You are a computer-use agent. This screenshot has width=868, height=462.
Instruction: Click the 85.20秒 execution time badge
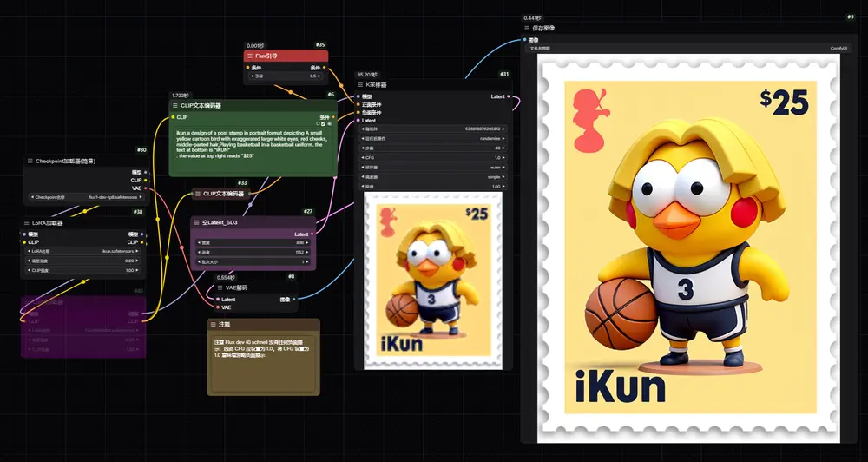(367, 74)
